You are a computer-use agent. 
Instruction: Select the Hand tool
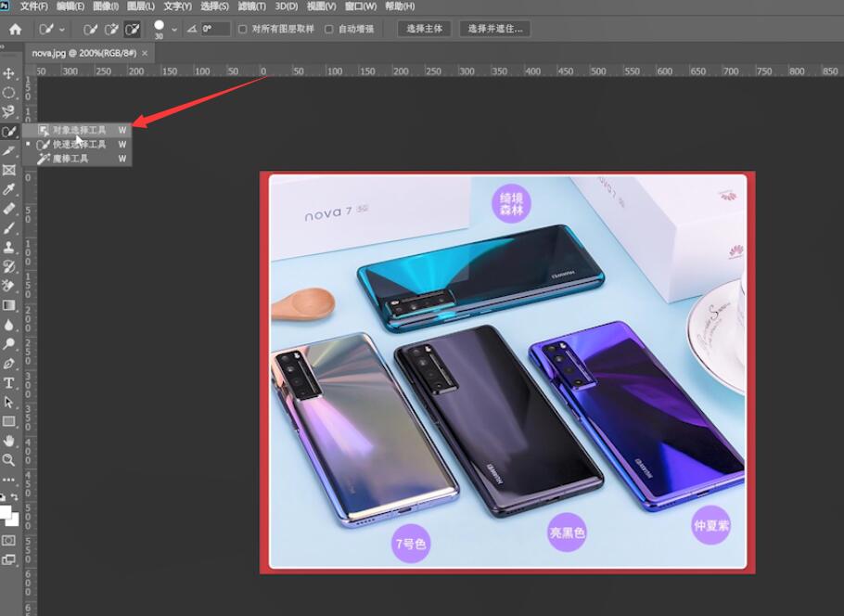(x=8, y=441)
